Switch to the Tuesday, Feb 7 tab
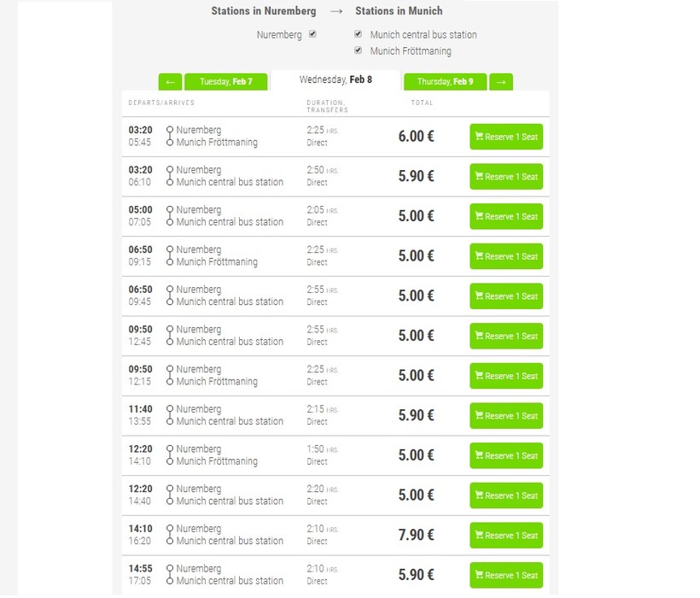The height and width of the screenshot is (598, 700). pos(225,82)
